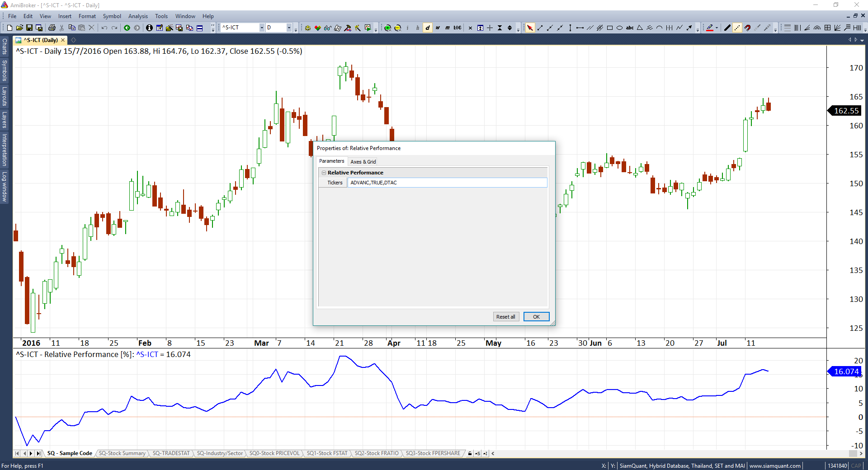Click the green Back arrow icon
This screenshot has height=470, width=868.
127,28
